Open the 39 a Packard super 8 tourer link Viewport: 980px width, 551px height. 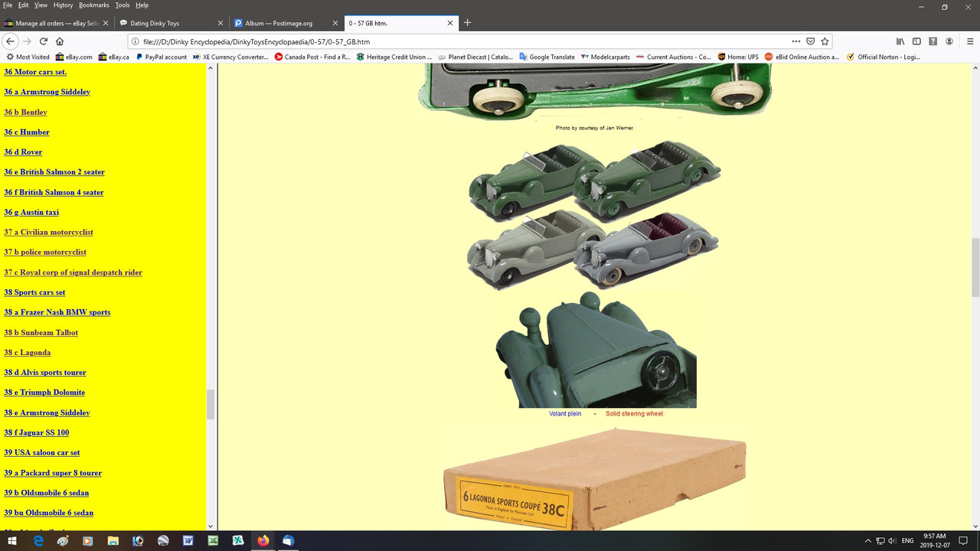pyautogui.click(x=53, y=472)
